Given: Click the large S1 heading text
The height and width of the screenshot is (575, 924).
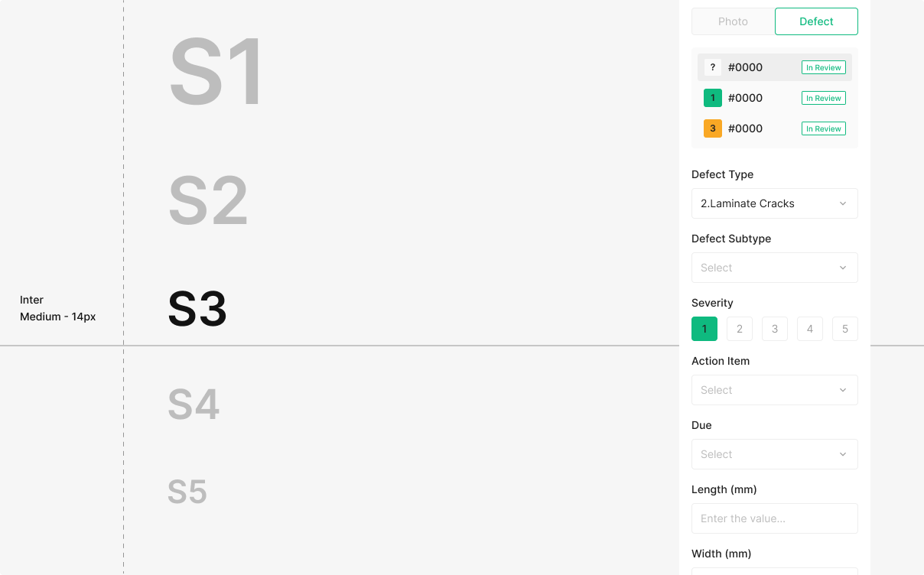Looking at the screenshot, I should (x=216, y=73).
